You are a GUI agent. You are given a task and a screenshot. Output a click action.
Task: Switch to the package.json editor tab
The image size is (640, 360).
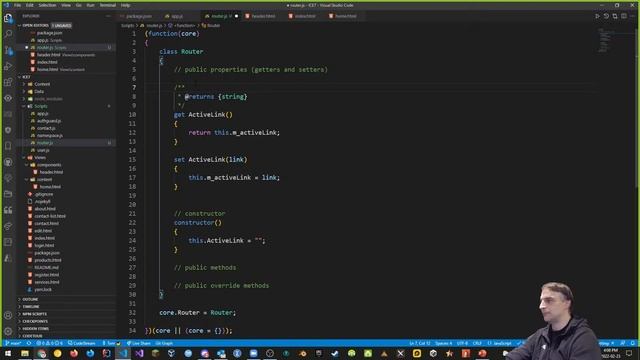(x=139, y=16)
